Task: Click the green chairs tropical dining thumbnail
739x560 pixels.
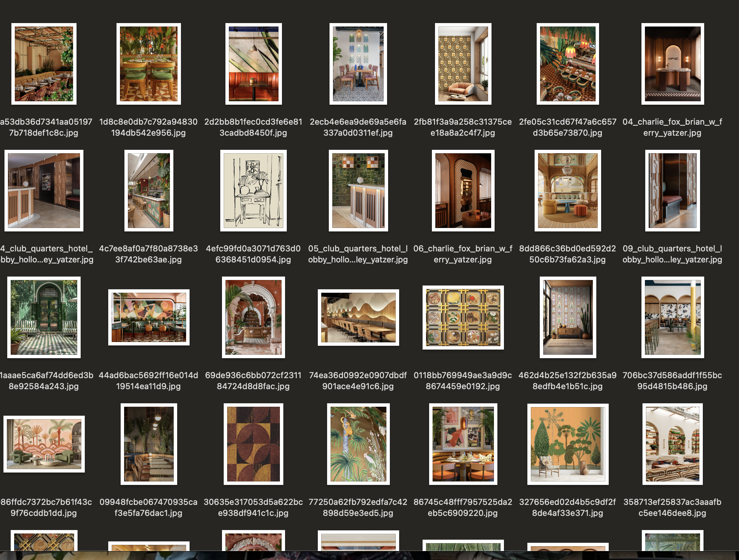Action: 149,64
